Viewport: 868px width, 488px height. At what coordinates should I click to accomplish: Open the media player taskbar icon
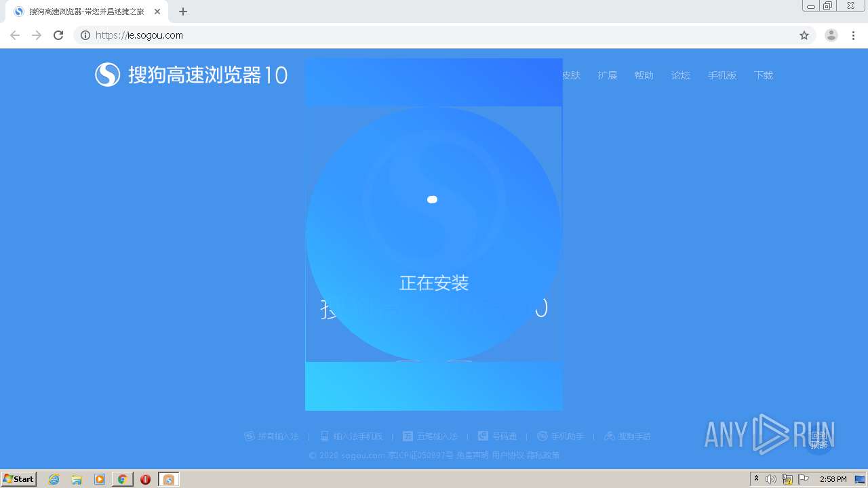pyautogui.click(x=100, y=479)
